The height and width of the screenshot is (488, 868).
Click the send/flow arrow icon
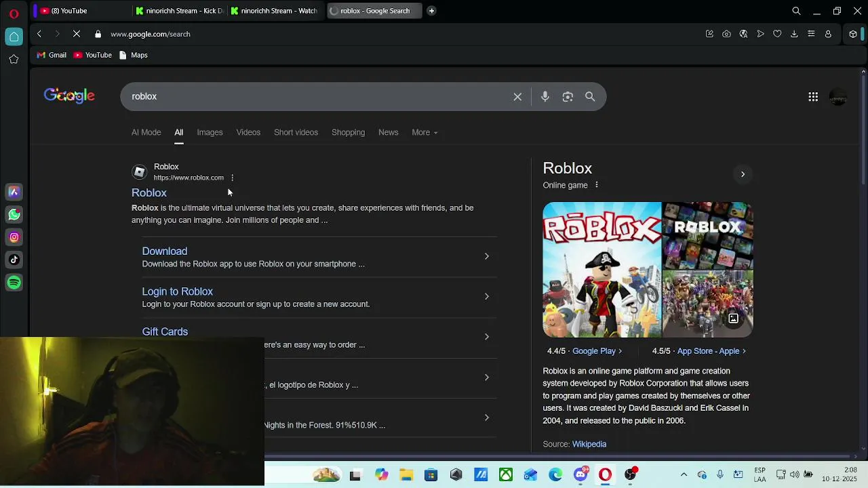760,34
